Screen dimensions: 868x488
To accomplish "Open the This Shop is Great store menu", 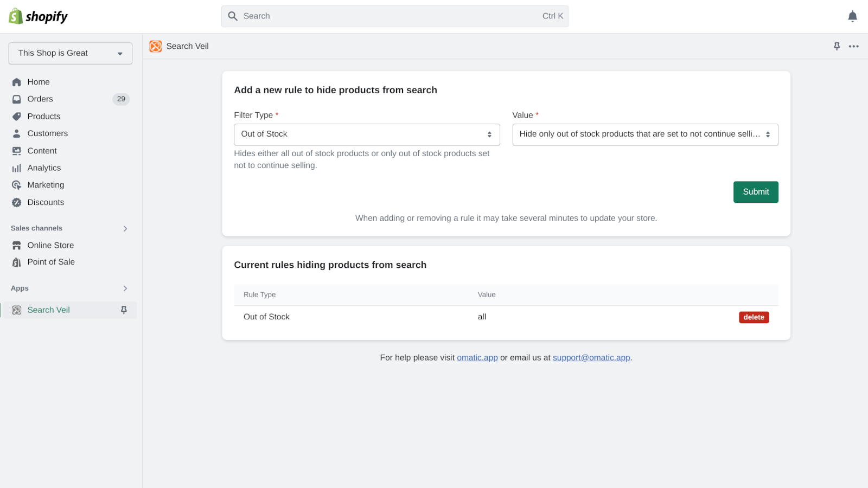I will [70, 53].
